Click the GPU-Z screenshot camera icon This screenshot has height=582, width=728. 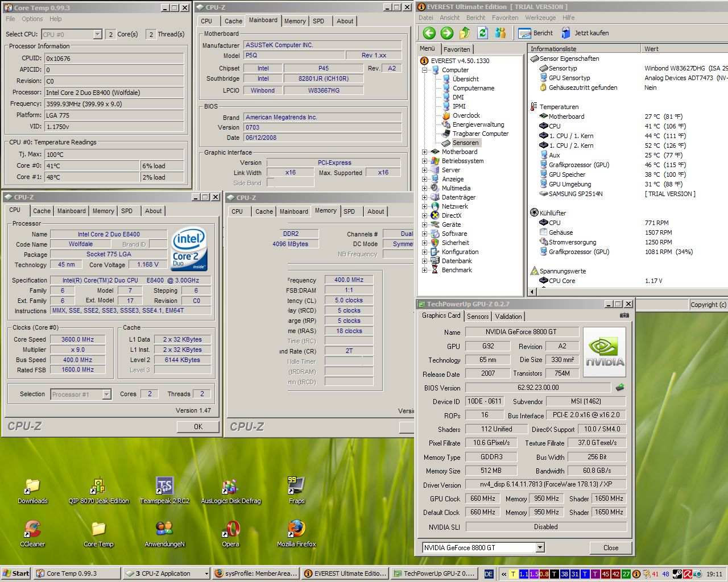tap(624, 315)
